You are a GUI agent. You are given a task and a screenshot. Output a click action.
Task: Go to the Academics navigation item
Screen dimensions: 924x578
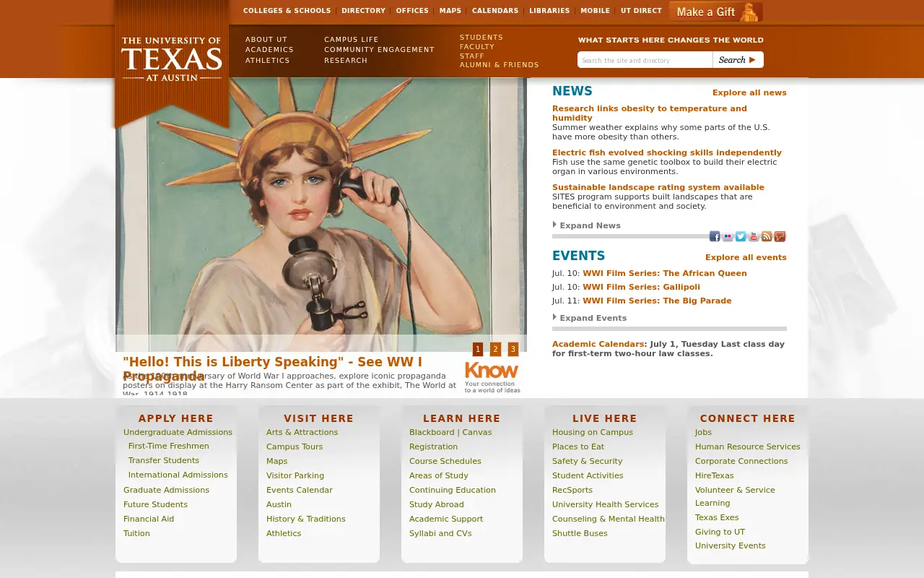pos(269,50)
